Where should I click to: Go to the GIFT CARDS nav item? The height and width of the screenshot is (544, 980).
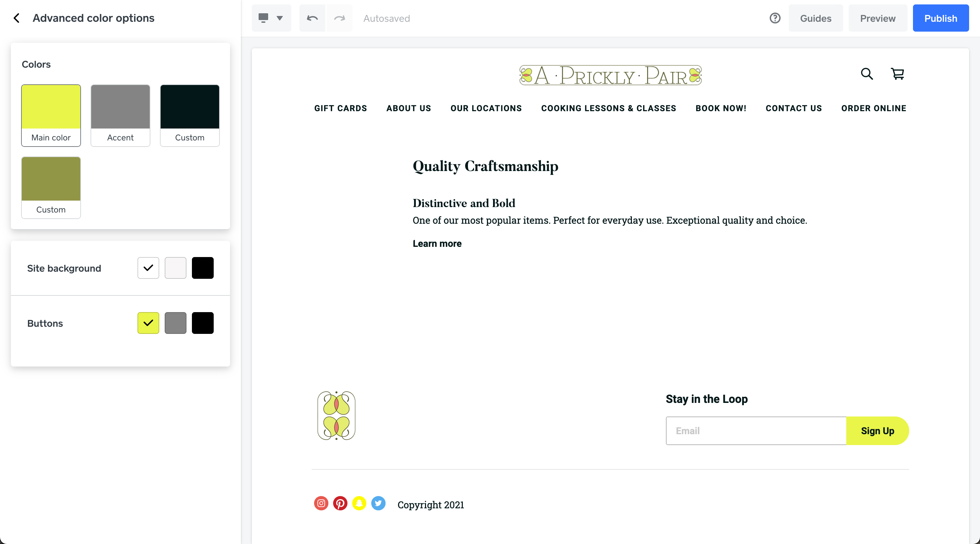point(341,108)
